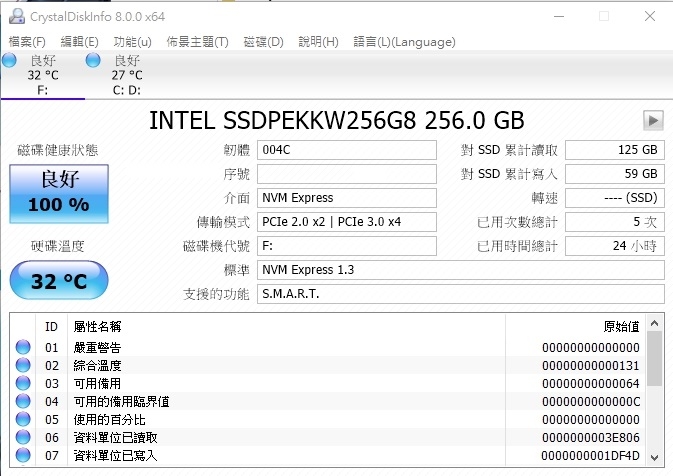The height and width of the screenshot is (476, 673).
Task: Click total host reads value 125 GB
Action: click(x=615, y=150)
